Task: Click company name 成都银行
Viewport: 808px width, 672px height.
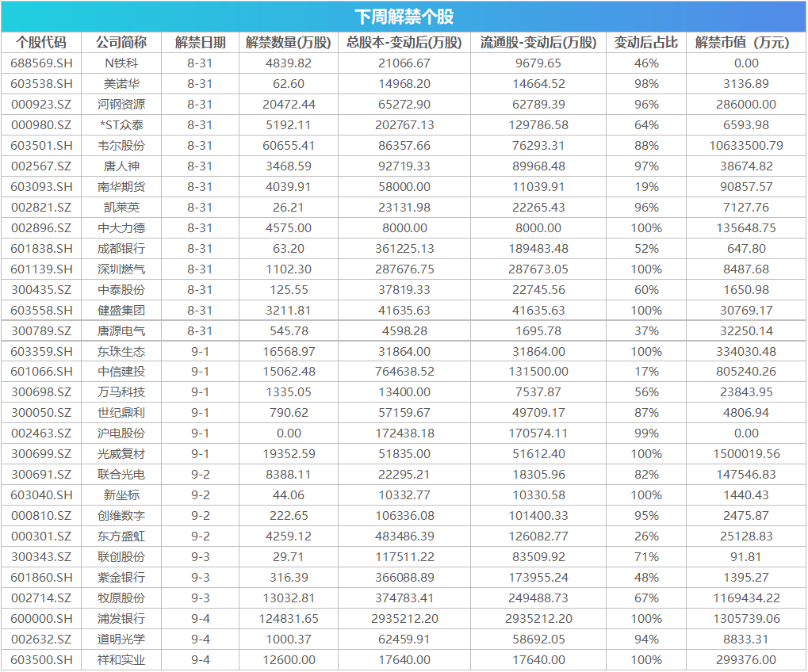Action: (121, 249)
